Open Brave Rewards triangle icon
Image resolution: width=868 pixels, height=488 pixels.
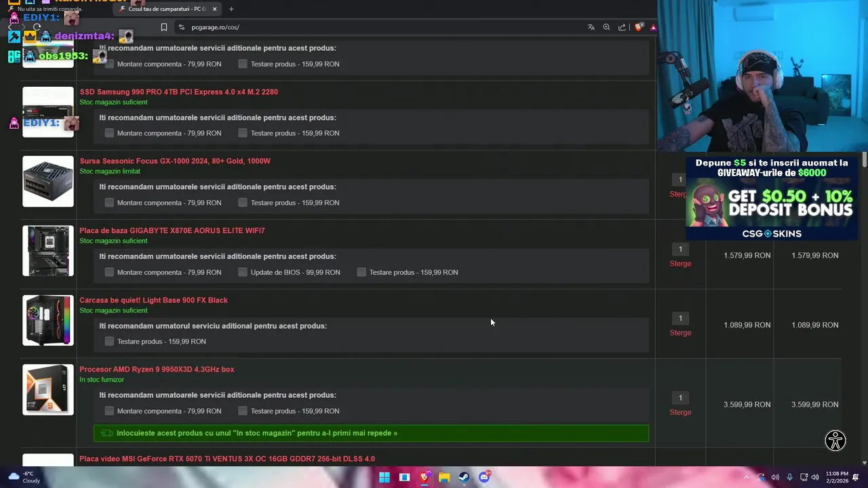pyautogui.click(x=653, y=27)
